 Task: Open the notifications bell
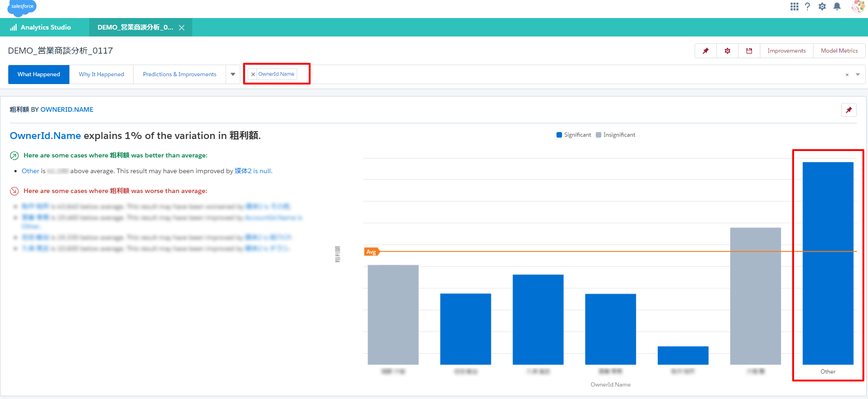pyautogui.click(x=837, y=6)
